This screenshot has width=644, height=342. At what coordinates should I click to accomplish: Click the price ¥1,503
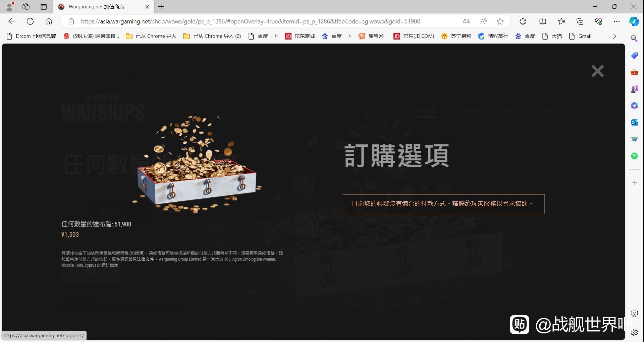click(x=70, y=234)
